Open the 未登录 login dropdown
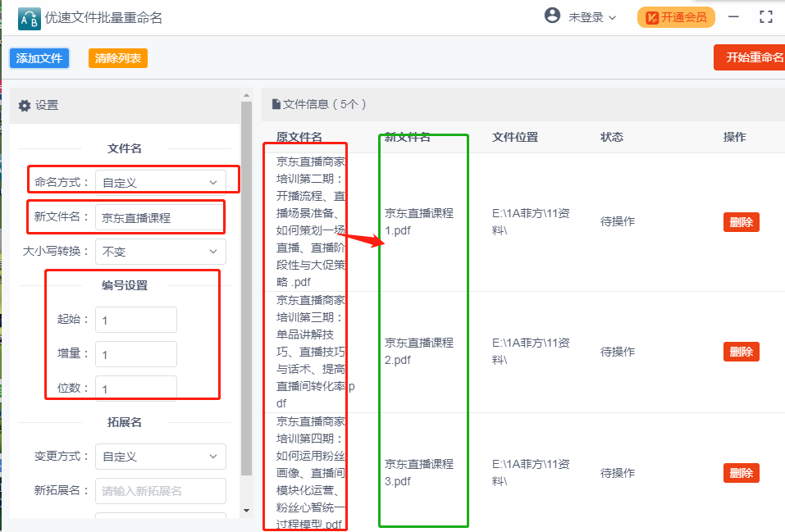This screenshot has height=532, width=785. point(591,17)
